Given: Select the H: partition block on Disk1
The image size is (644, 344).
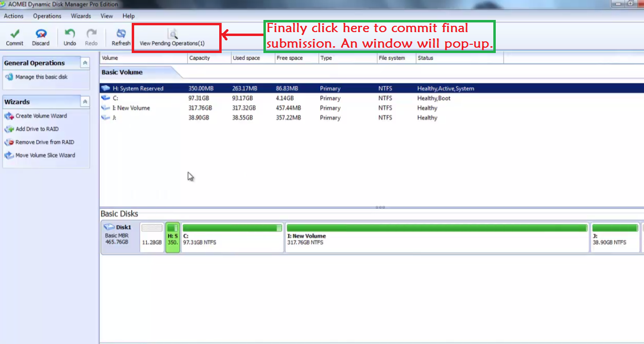Looking at the screenshot, I should (173, 238).
